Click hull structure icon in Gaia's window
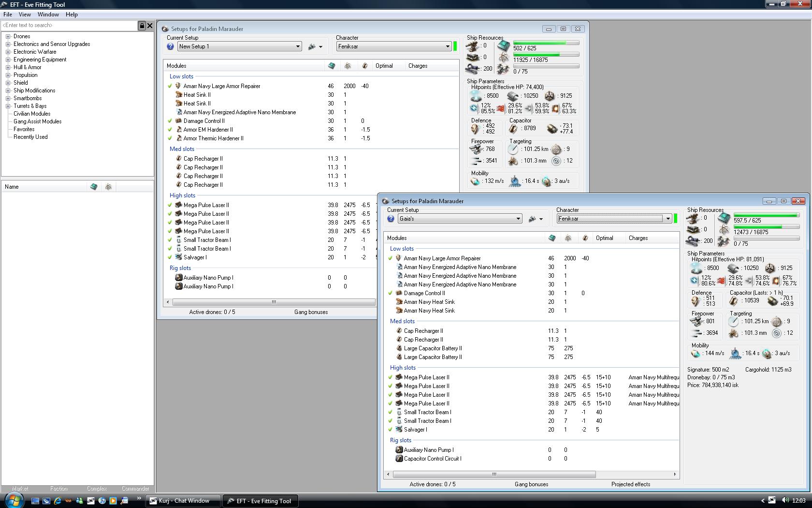 tap(770, 268)
